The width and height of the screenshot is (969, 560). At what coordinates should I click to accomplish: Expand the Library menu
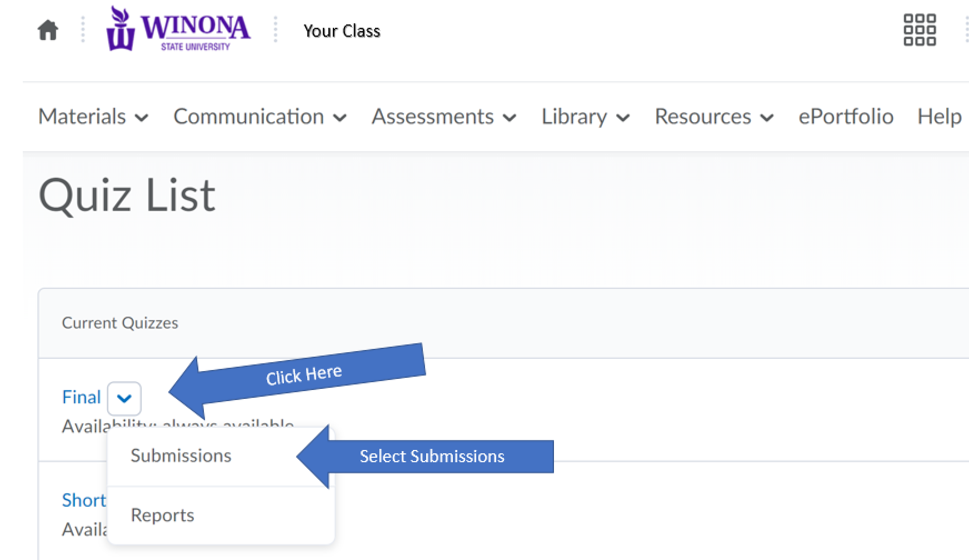point(585,117)
